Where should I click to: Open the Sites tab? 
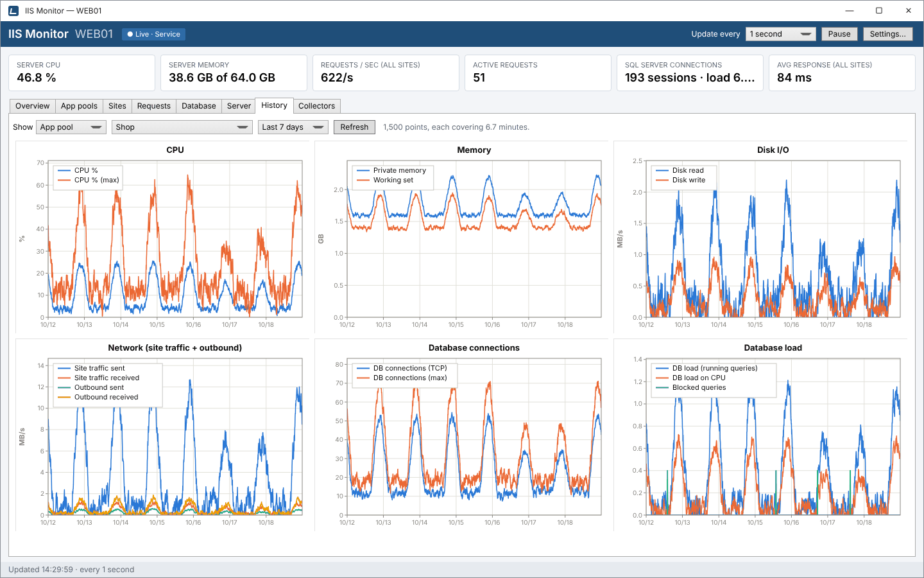[x=117, y=106]
